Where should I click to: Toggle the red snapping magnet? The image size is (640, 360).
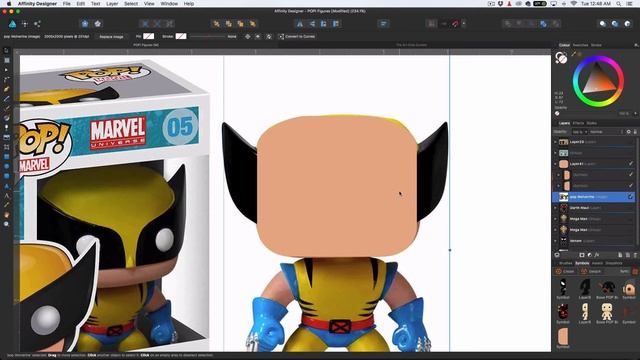(455, 24)
